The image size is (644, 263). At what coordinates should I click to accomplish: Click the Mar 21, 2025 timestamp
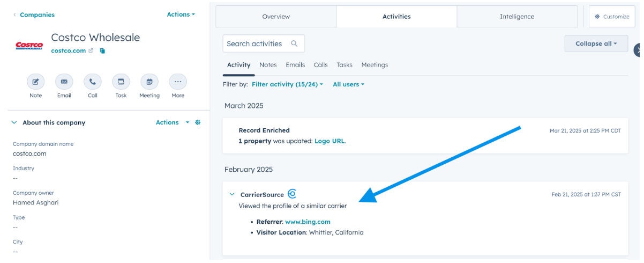[x=585, y=131]
